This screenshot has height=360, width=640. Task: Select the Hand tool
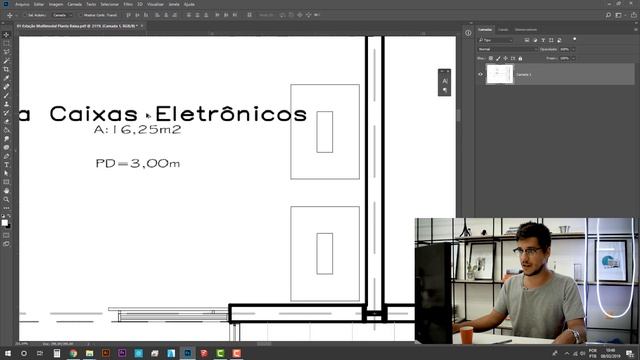click(x=6, y=191)
